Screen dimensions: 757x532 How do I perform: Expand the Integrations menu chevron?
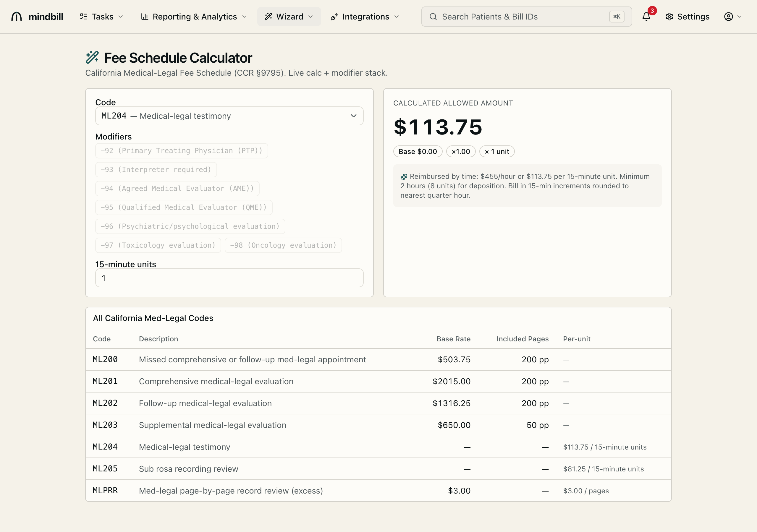click(397, 17)
